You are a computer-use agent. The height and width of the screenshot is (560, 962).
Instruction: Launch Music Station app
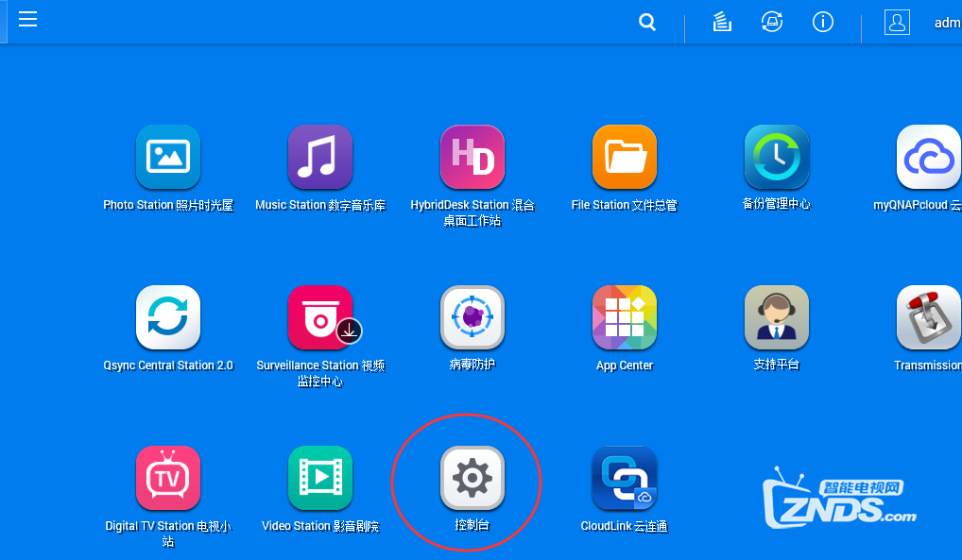click(x=320, y=157)
